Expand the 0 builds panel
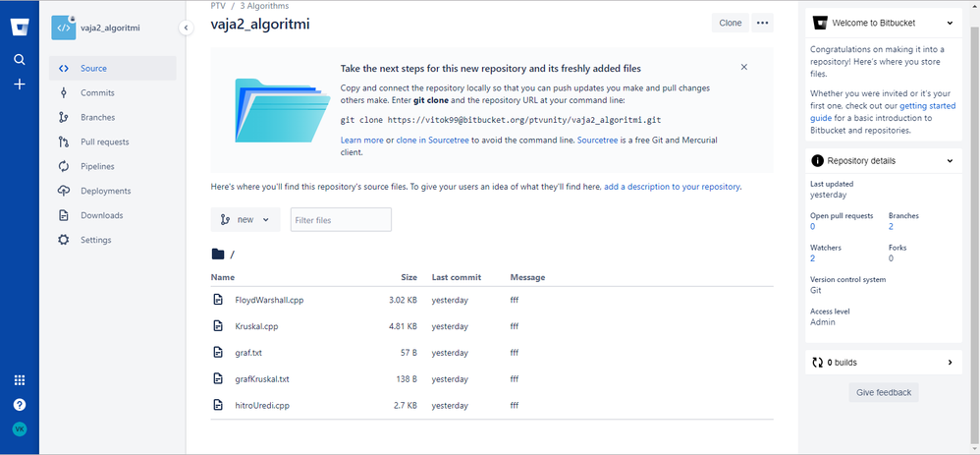This screenshot has height=455, width=980. 950,363
